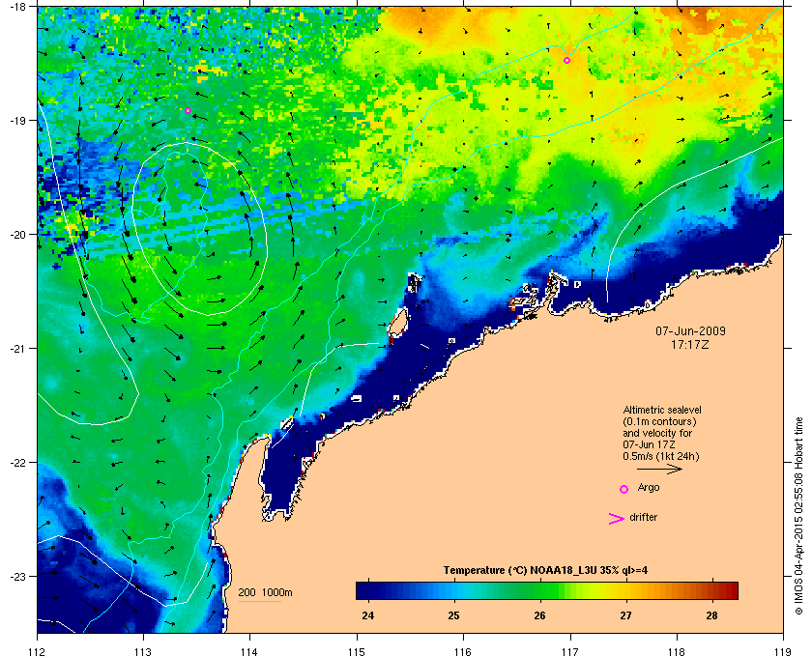
Task: Select the dark red end of the temperature colorbar
Action: (731, 590)
